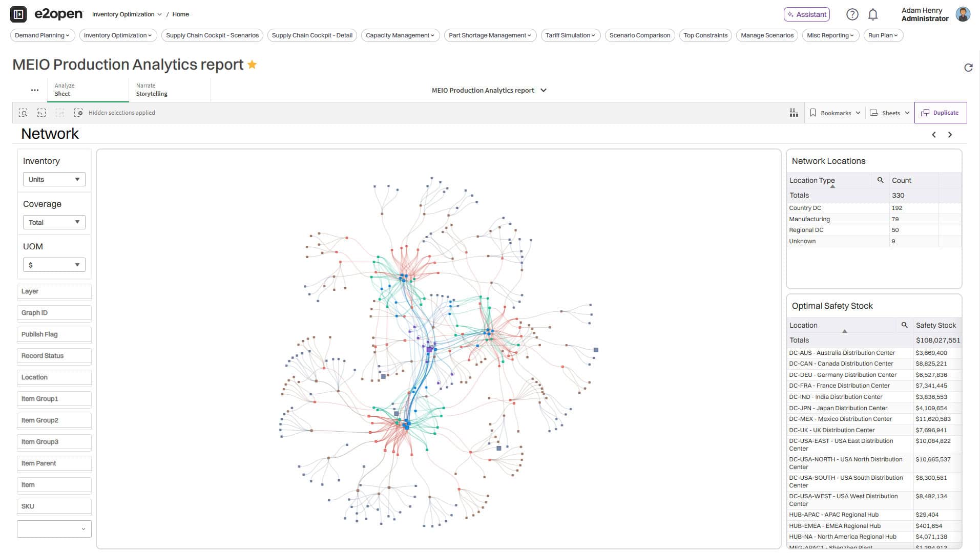980x553 pixels.
Task: Toggle the favorite star on report title
Action: (x=252, y=65)
